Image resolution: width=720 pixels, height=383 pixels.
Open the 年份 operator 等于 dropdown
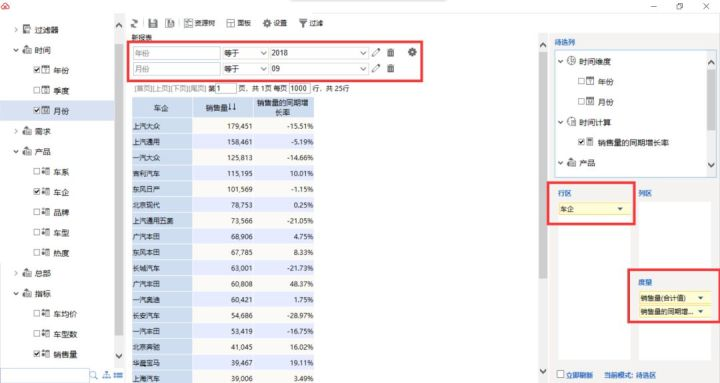point(245,53)
